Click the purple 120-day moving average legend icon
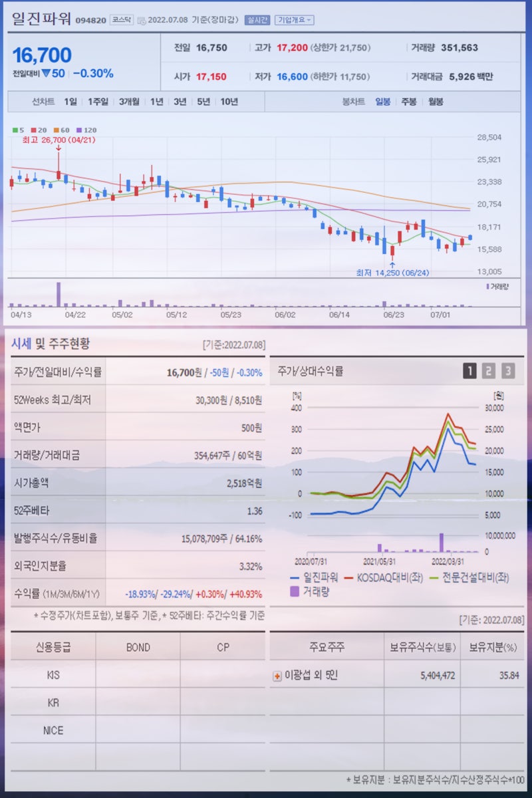 [78, 130]
